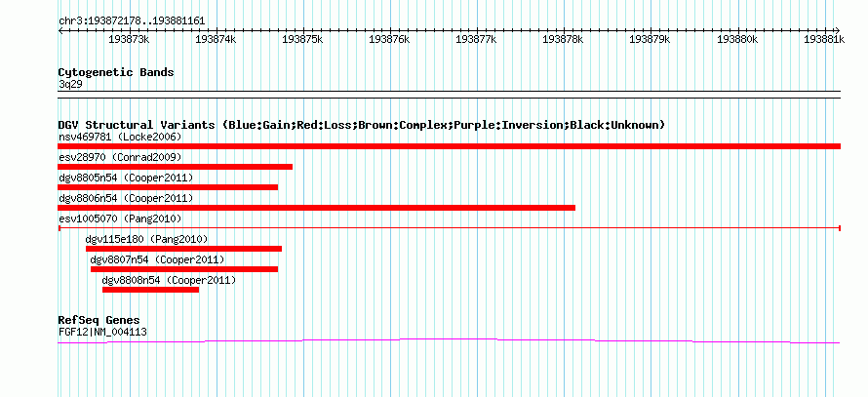Click the red dgv8806n54 loss bar
868x397 pixels.
[x=317, y=208]
